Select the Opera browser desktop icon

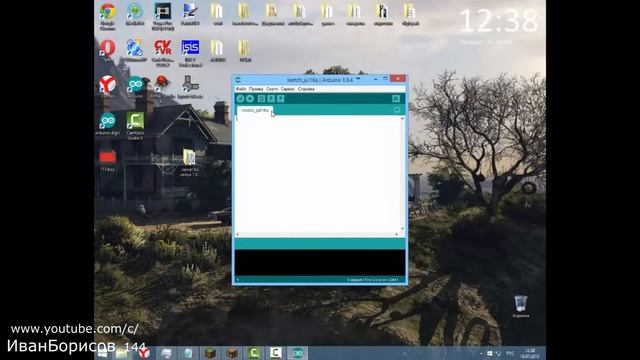[107, 50]
